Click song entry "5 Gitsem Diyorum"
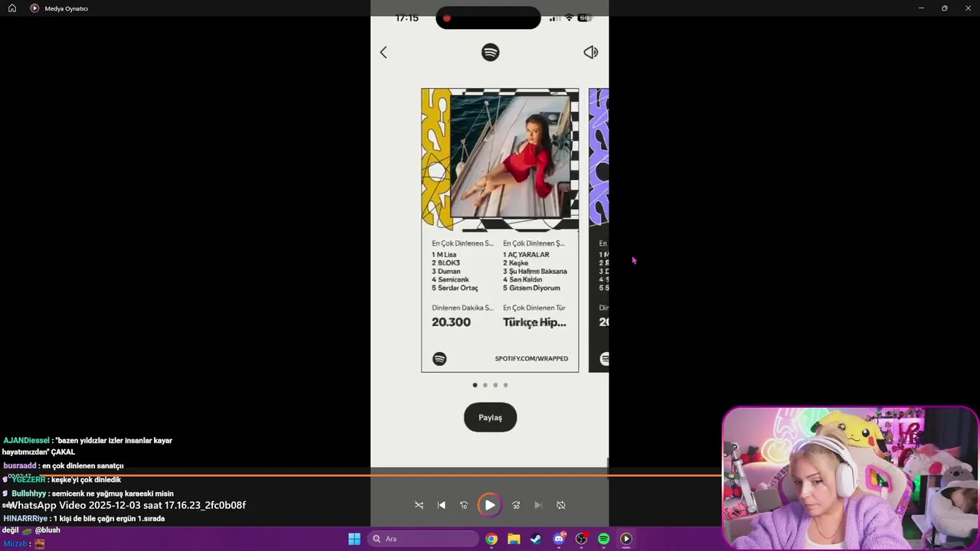The image size is (980, 551). 531,288
